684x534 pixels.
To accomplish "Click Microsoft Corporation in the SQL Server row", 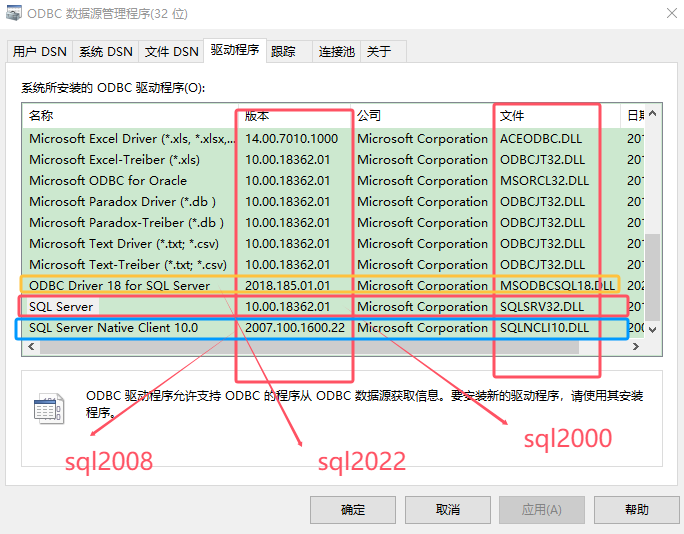I will (422, 306).
